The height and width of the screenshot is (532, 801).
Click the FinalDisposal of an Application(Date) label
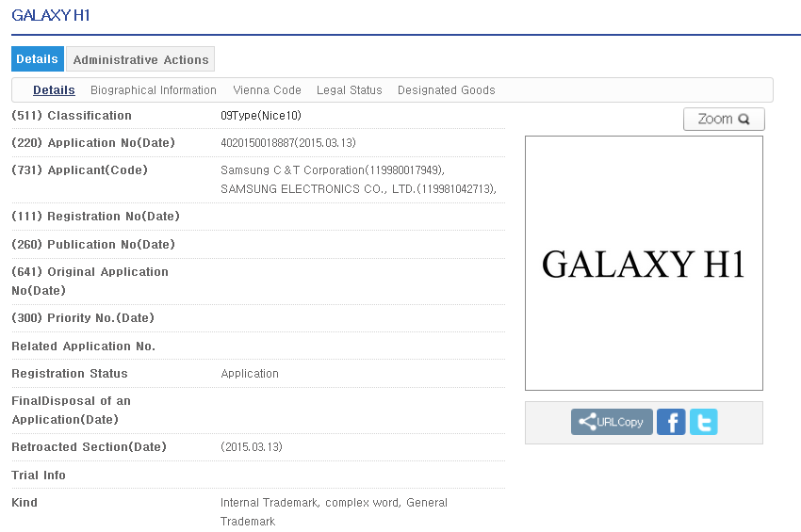click(x=71, y=410)
